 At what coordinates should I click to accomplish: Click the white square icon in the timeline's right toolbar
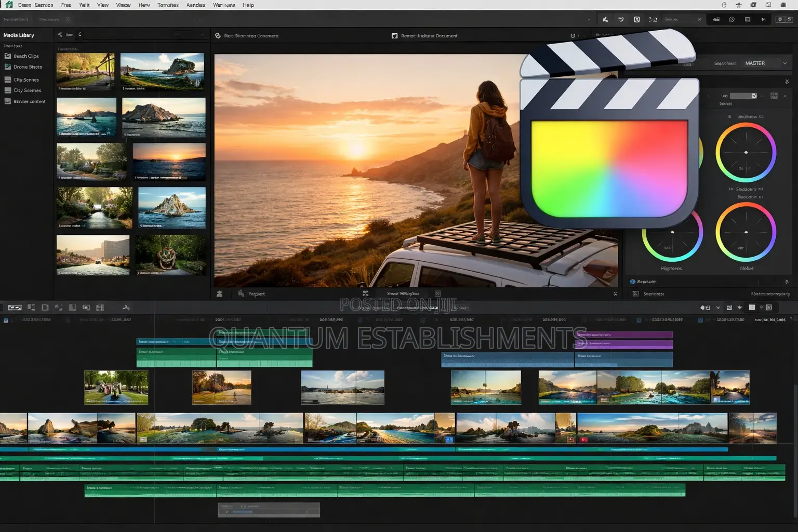pos(752,308)
